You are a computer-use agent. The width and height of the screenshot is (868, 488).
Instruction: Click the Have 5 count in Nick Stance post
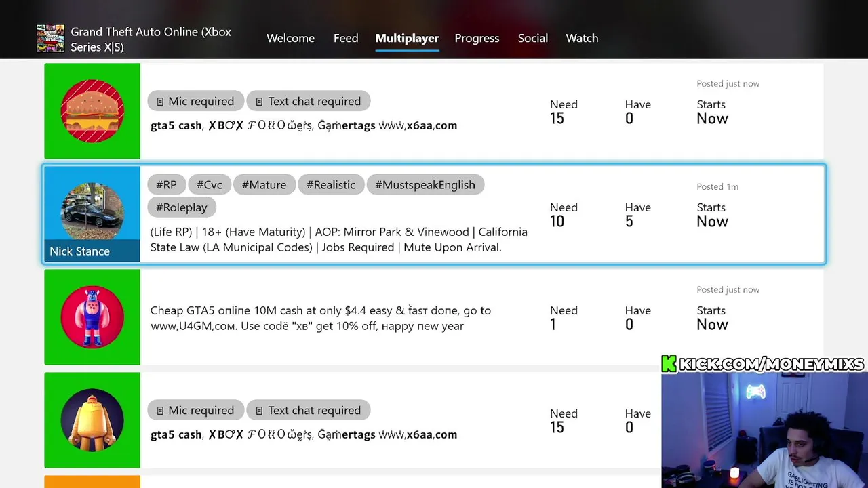tap(637, 215)
